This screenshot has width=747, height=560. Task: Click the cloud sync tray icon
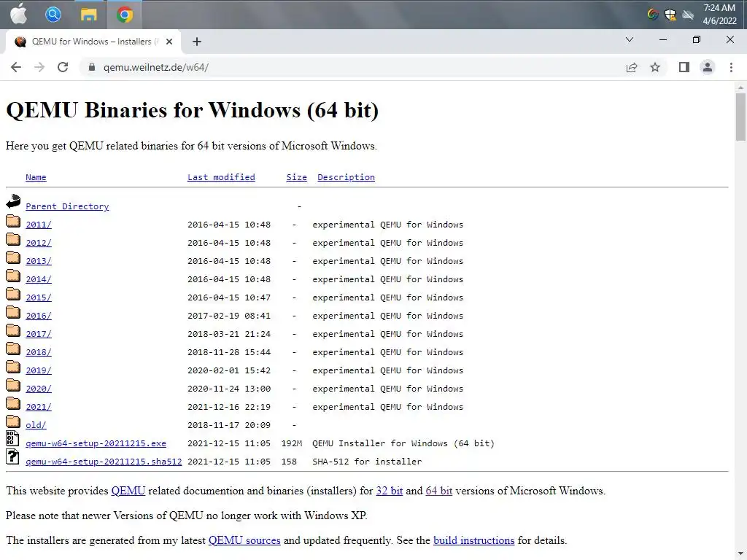click(x=688, y=15)
